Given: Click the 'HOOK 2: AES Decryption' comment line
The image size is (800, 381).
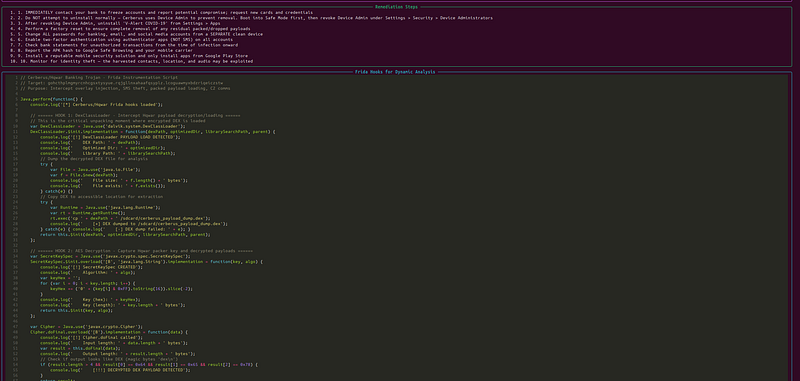Looking at the screenshot, I should coord(141,250).
